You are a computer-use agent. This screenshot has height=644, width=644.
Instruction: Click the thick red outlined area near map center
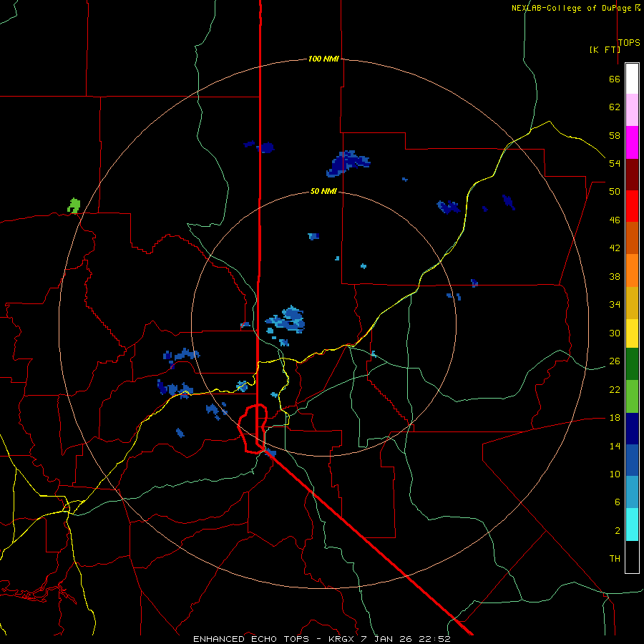[253, 429]
